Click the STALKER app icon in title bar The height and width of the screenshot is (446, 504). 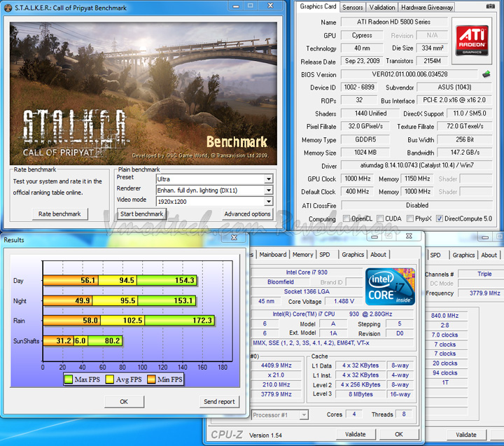point(8,8)
